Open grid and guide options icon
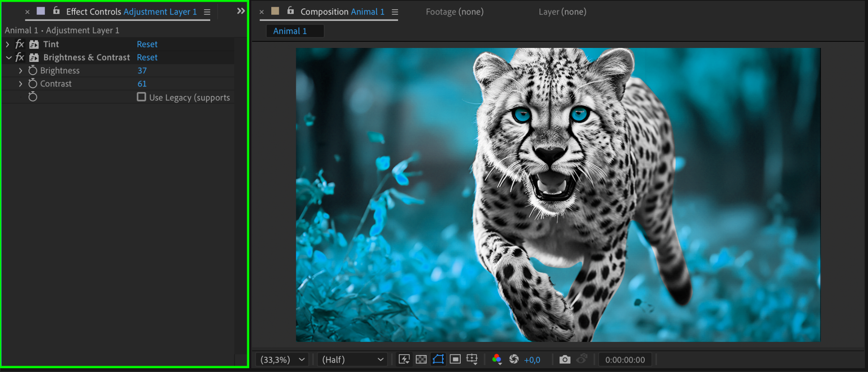Viewport: 868px width, 372px height. (x=472, y=359)
